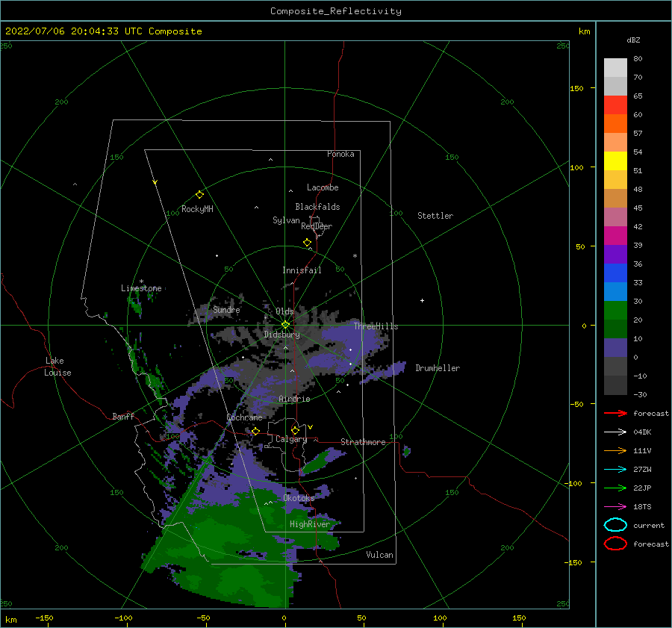Click the yellow 100 tick on right axis

point(577,167)
